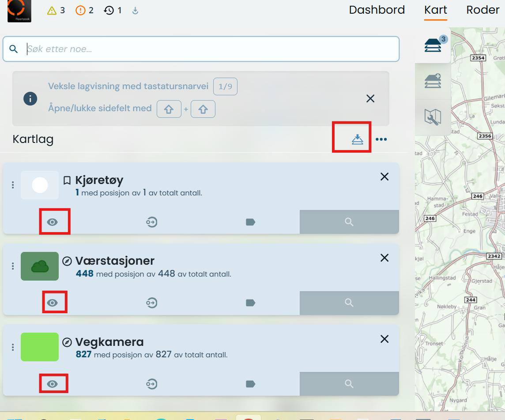The height and width of the screenshot is (420, 505).
Task: Search within the Vegkamera layer
Action: click(x=349, y=384)
